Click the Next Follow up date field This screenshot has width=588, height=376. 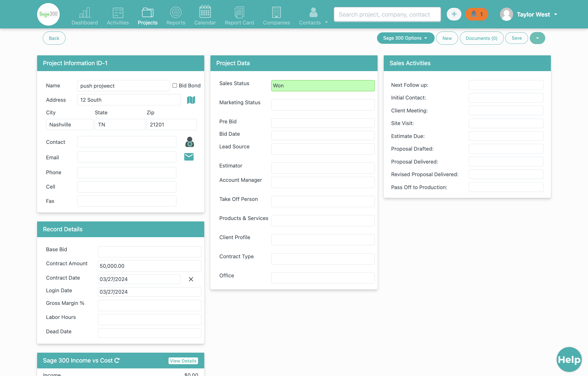tap(506, 85)
